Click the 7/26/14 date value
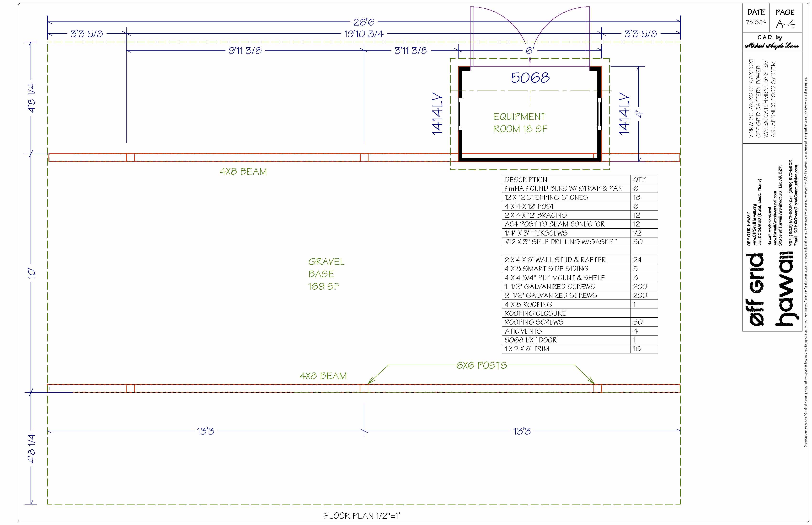812x525 pixels. tap(756, 22)
